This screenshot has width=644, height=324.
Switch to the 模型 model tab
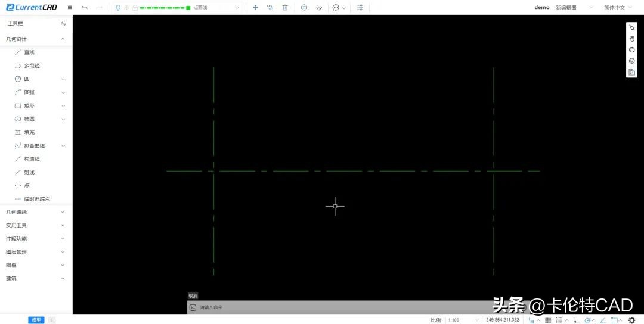coord(36,320)
